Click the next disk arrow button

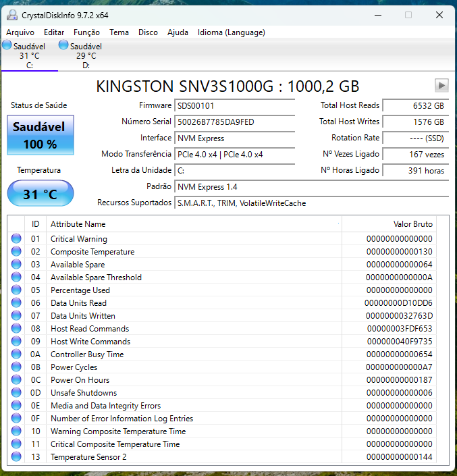click(x=441, y=85)
